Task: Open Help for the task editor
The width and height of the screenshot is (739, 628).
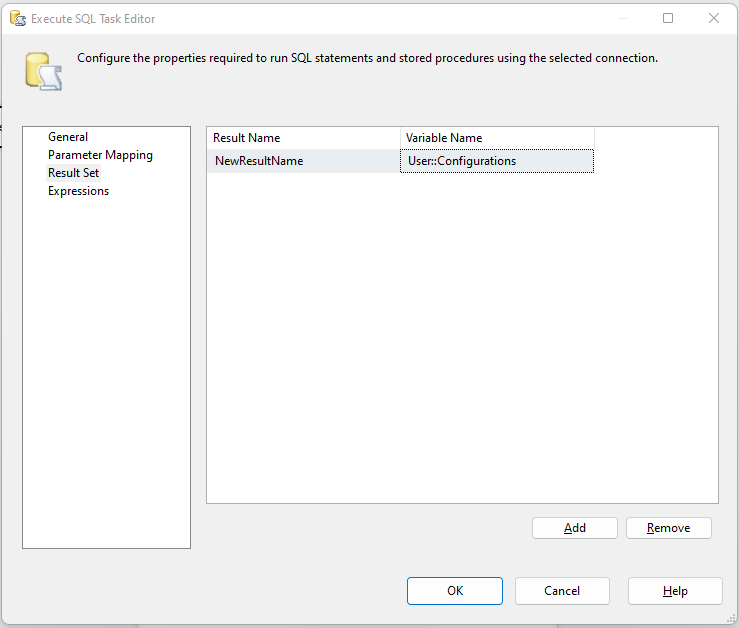Action: click(x=675, y=591)
